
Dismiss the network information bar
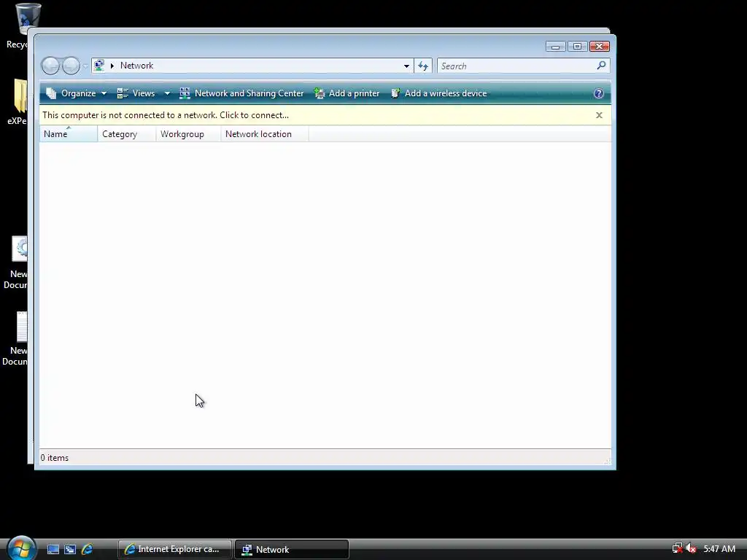click(600, 115)
